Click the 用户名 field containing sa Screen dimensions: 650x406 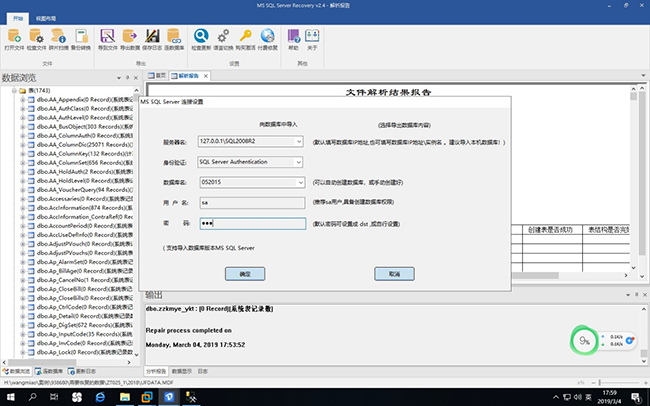point(252,203)
